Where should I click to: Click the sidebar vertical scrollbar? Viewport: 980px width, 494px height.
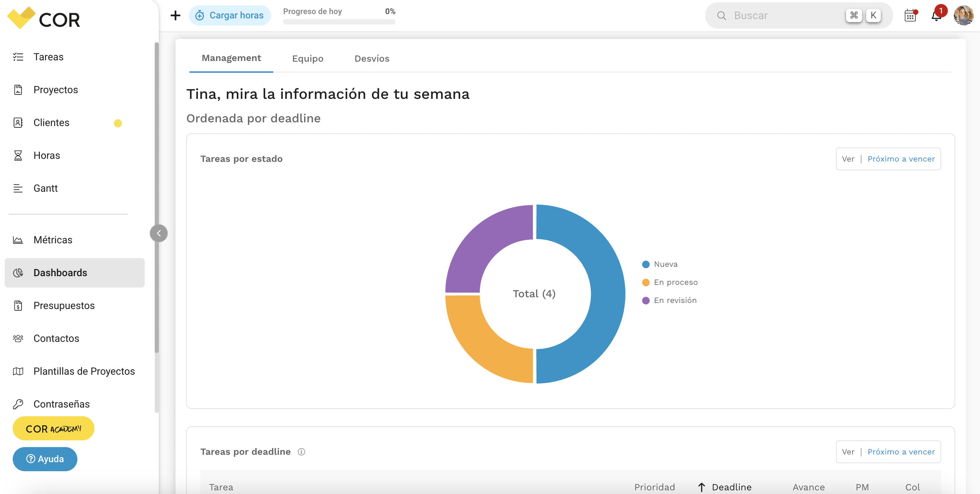click(x=156, y=198)
